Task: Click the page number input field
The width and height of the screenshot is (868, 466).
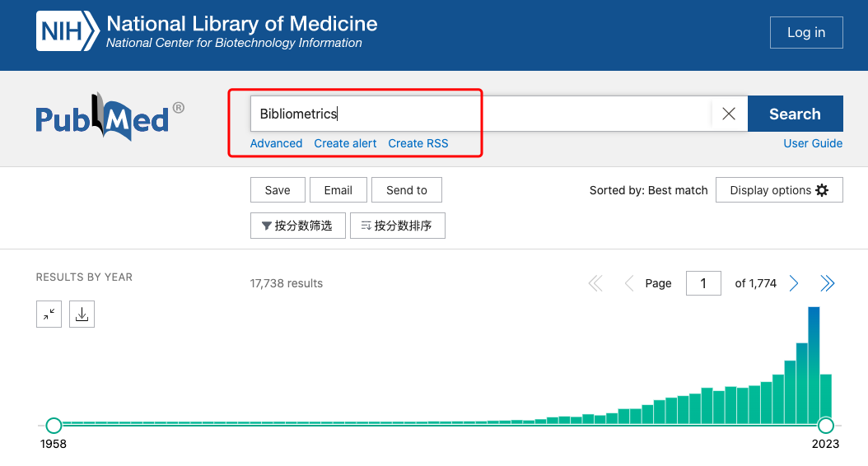Action: 703,283
